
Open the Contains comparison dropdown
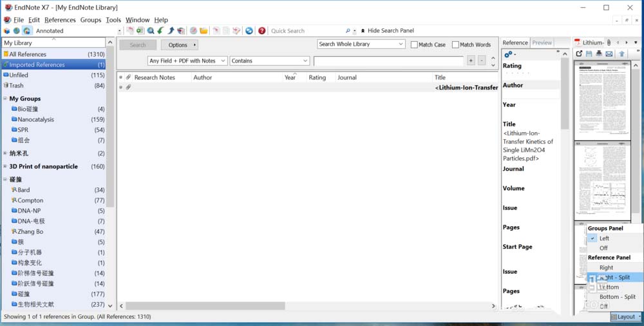[x=269, y=61]
